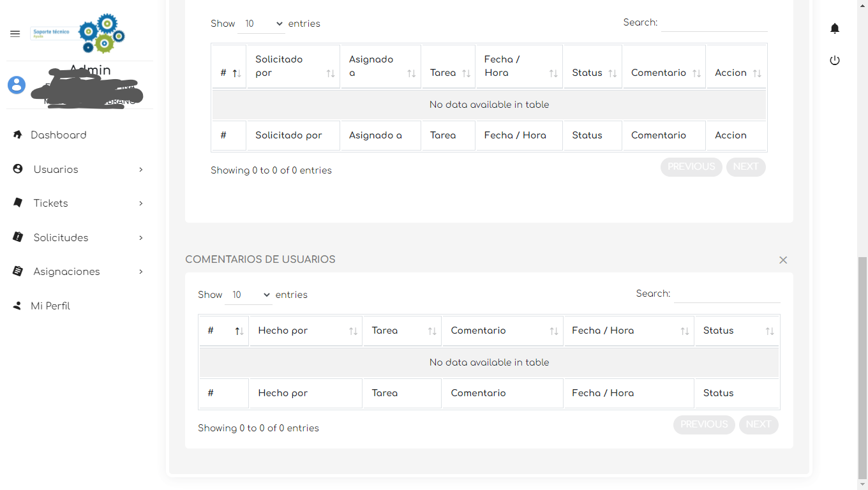This screenshot has height=490, width=868.
Task: Click upper table Fecha / Hora header
Action: pos(519,66)
